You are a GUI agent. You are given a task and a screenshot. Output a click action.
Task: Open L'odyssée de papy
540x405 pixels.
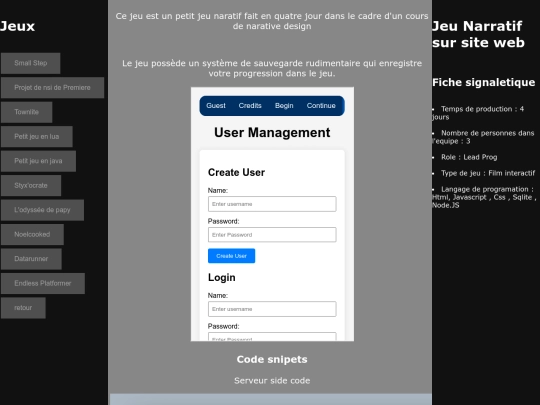click(x=42, y=210)
